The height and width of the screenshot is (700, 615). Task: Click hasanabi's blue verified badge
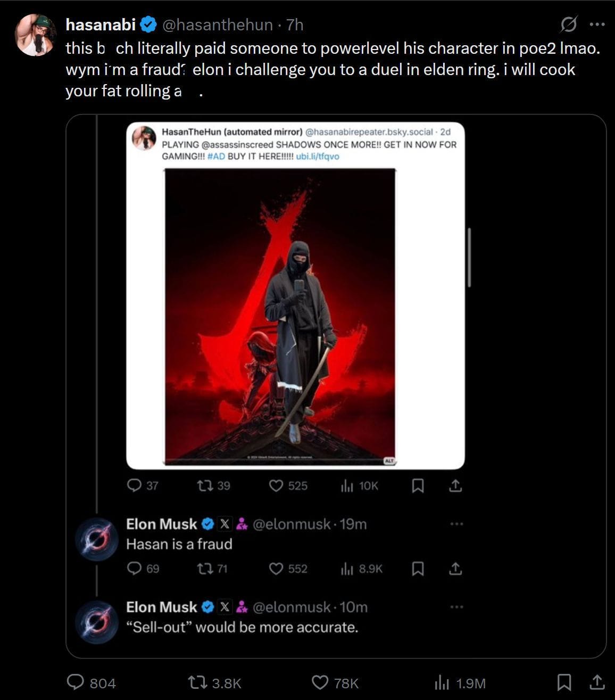[x=149, y=23]
